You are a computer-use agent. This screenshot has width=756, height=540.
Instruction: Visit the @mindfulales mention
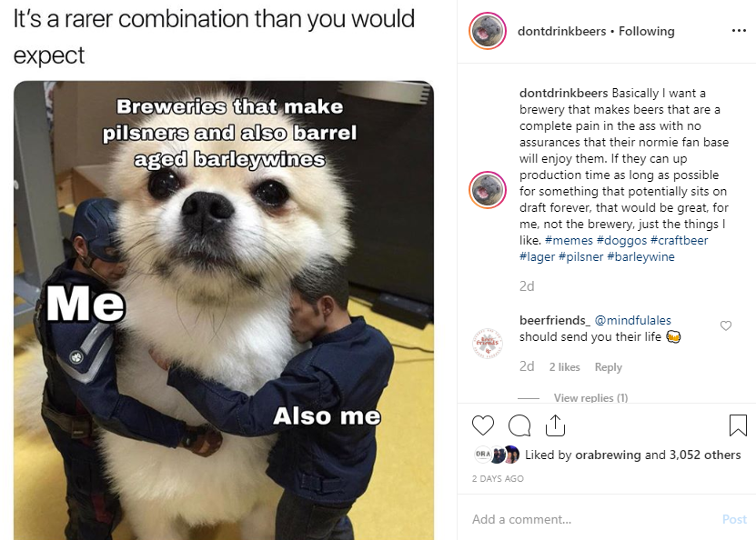click(x=632, y=320)
